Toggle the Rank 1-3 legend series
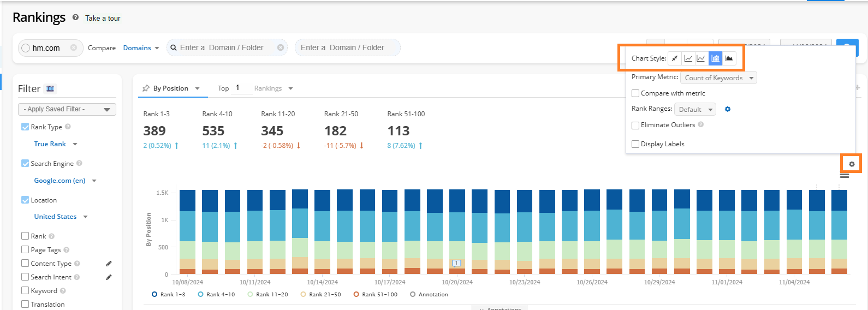This screenshot has height=310, width=868. [x=168, y=294]
